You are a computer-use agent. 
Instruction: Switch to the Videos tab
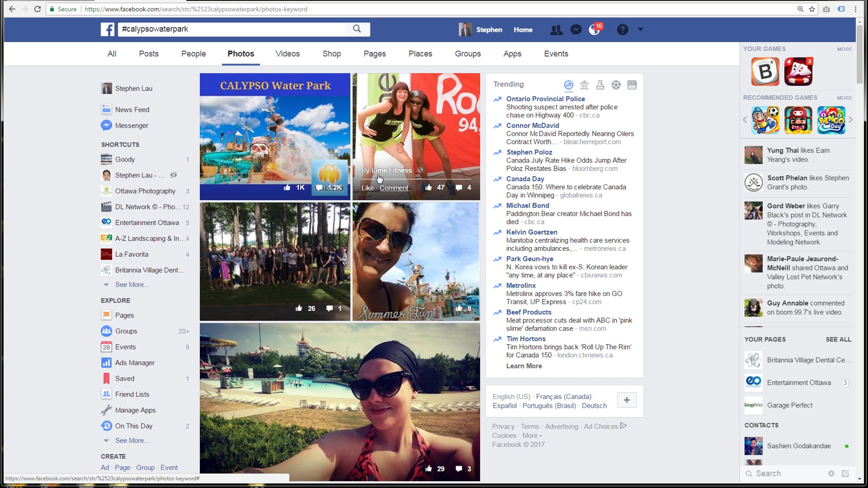point(288,54)
